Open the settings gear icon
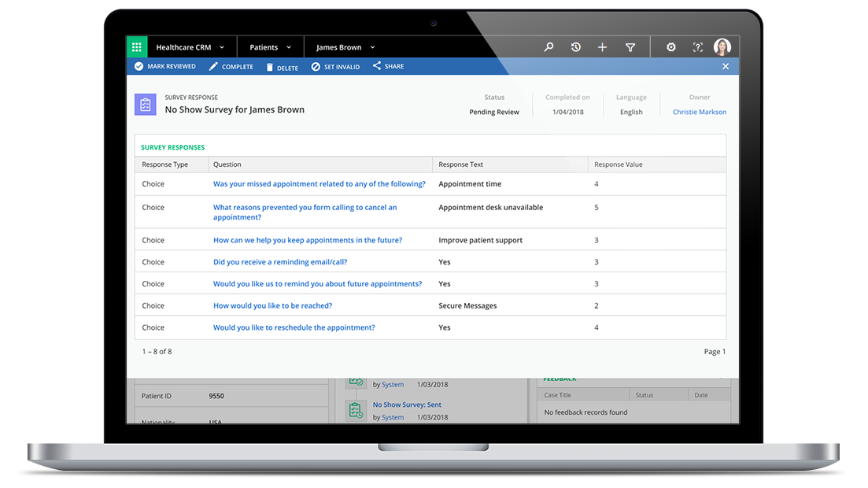 [x=670, y=47]
